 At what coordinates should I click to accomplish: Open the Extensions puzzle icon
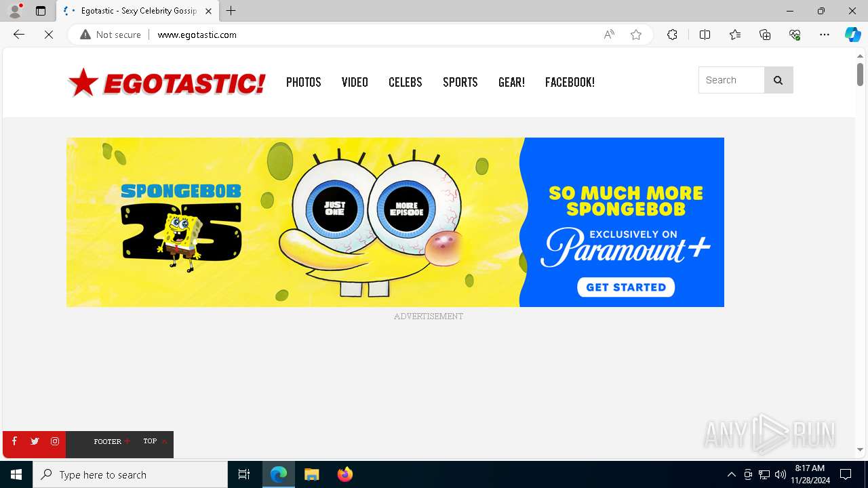click(672, 35)
